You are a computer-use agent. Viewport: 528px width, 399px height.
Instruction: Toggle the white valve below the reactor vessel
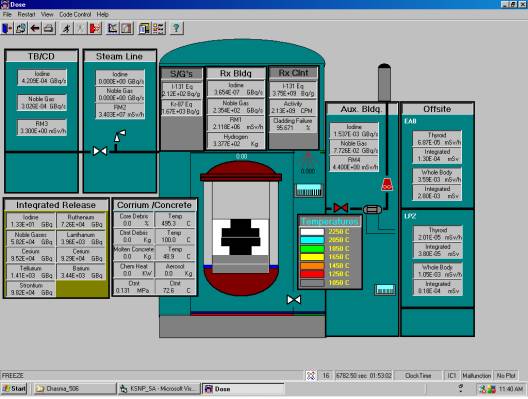point(294,299)
